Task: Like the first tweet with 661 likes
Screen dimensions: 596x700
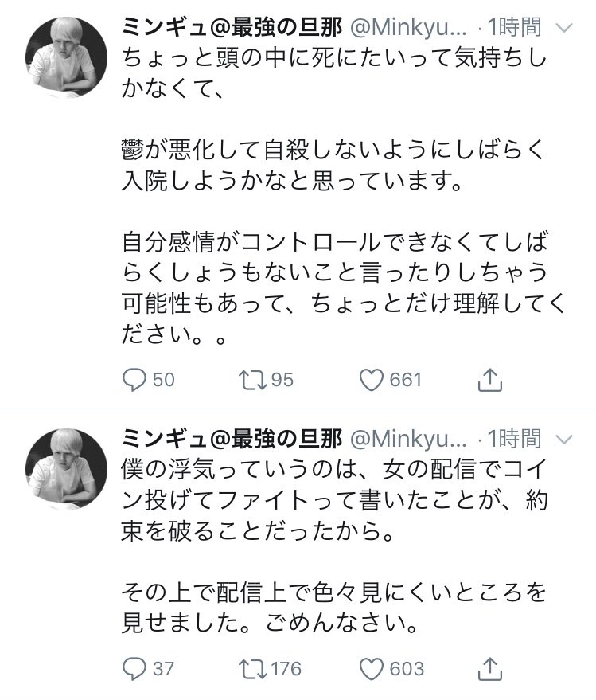Action: pyautogui.click(x=372, y=380)
